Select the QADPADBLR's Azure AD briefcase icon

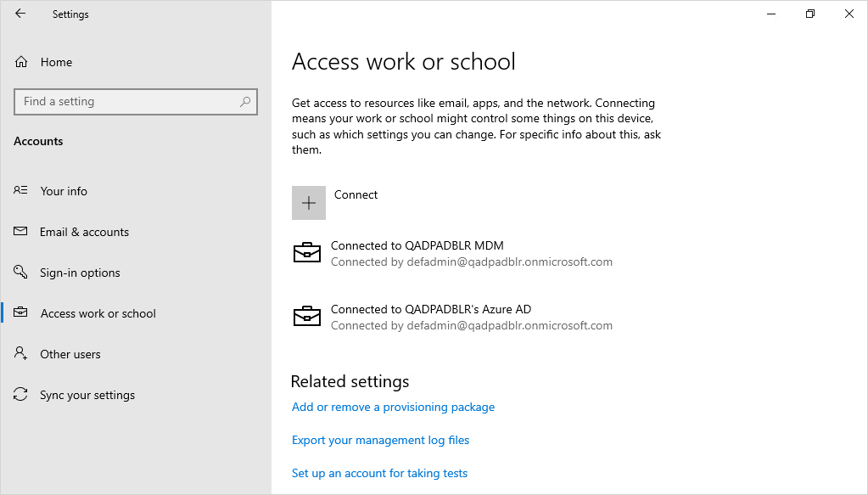click(x=306, y=317)
